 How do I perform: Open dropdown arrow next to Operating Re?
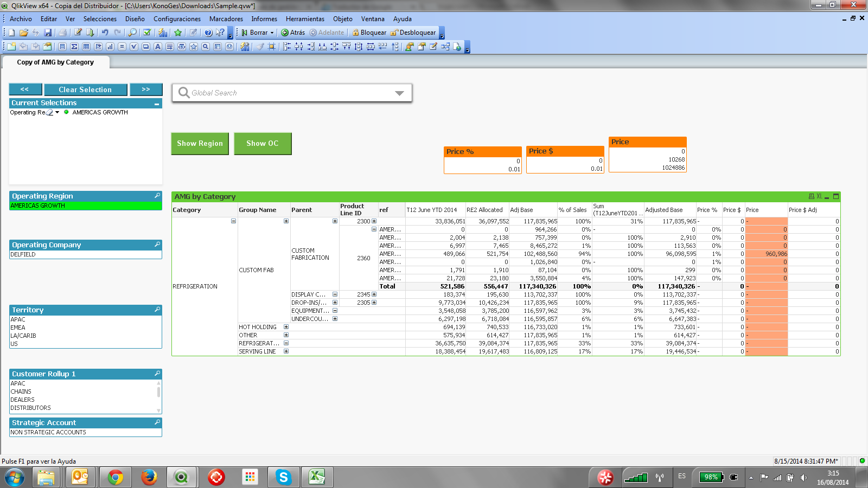click(x=58, y=112)
